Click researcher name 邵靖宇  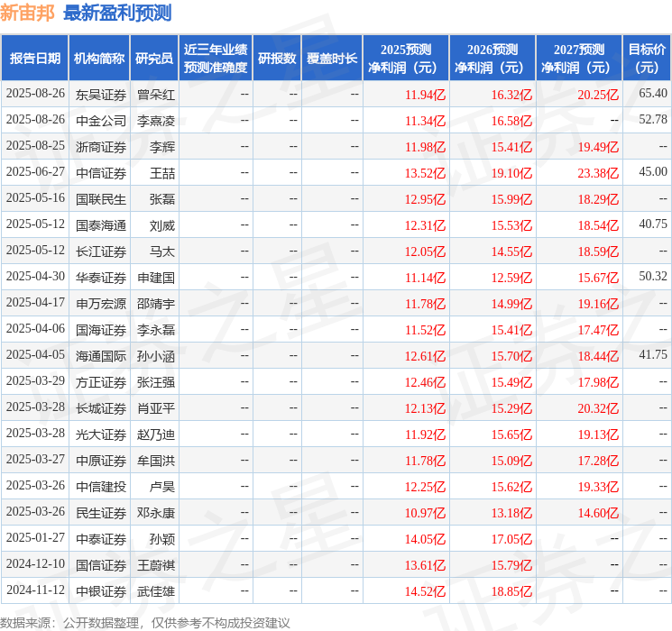click(x=156, y=304)
